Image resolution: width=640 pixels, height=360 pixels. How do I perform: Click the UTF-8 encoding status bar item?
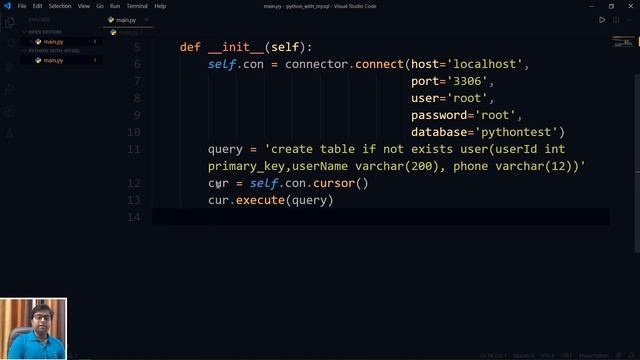(x=547, y=356)
